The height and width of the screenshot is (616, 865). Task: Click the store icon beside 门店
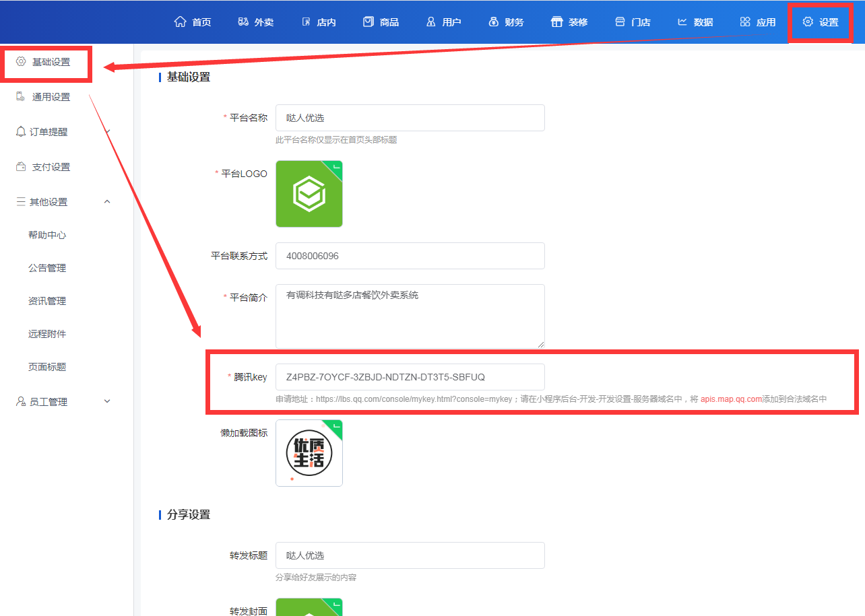tap(620, 22)
